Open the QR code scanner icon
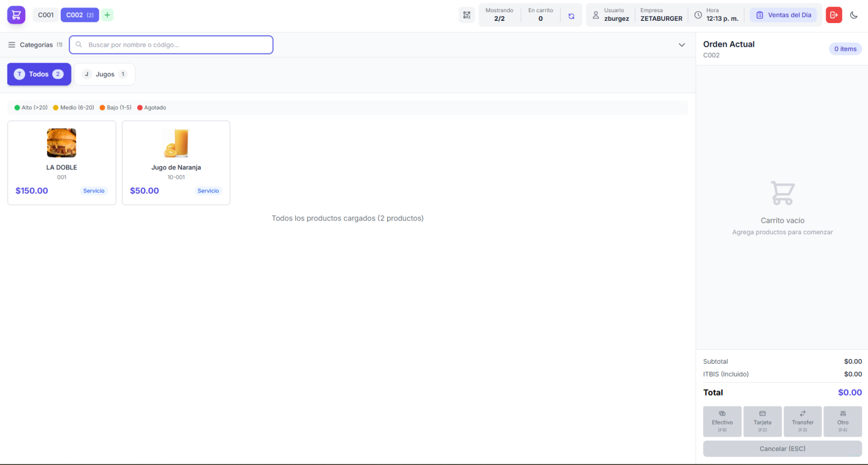The height and width of the screenshot is (465, 868). (x=466, y=15)
